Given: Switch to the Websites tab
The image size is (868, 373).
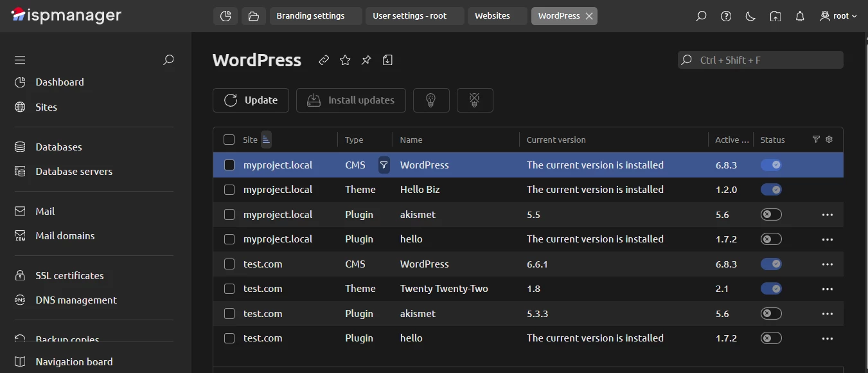Looking at the screenshot, I should tap(497, 15).
